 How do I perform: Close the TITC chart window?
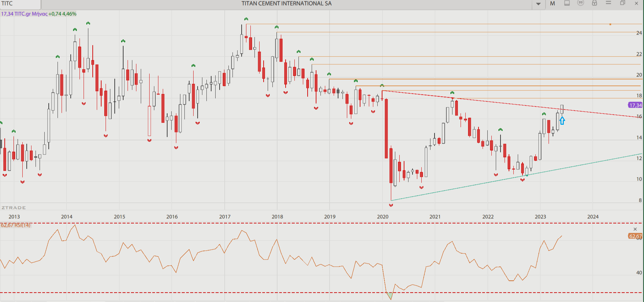636,3
